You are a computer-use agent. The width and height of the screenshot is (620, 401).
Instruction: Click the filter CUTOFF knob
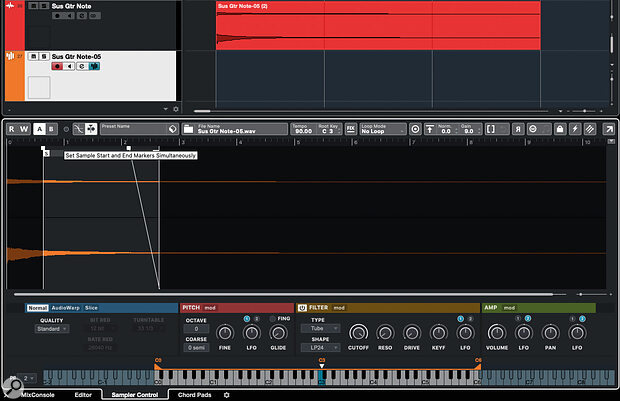pos(358,333)
